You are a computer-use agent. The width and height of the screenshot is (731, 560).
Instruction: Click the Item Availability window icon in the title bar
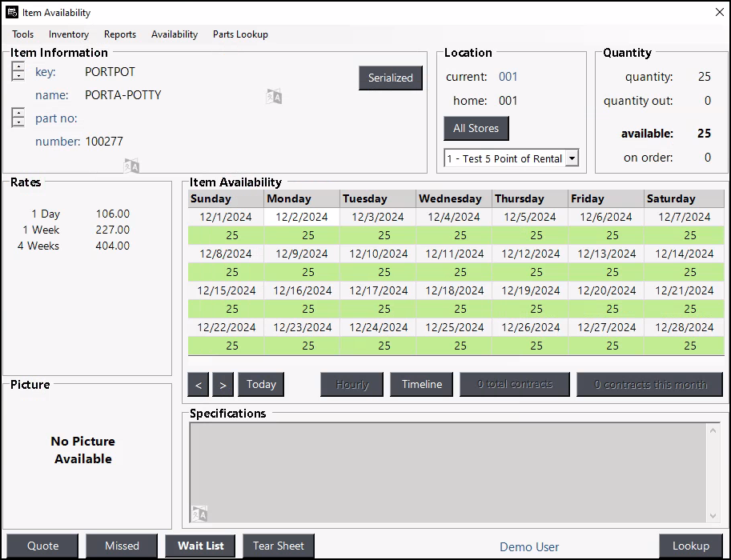tap(12, 12)
